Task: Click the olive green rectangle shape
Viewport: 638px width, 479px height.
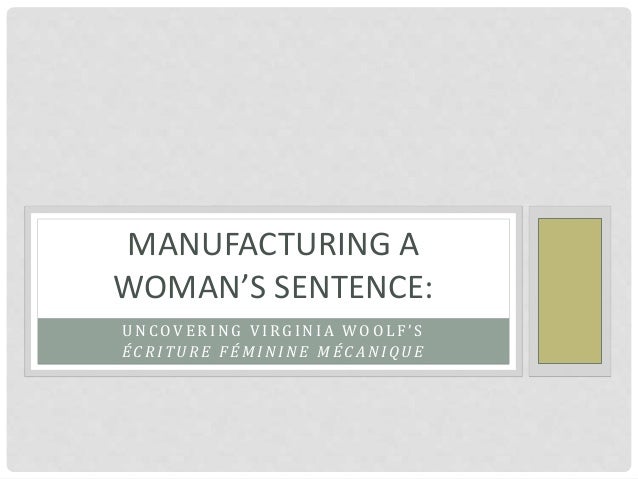Action: 570,291
